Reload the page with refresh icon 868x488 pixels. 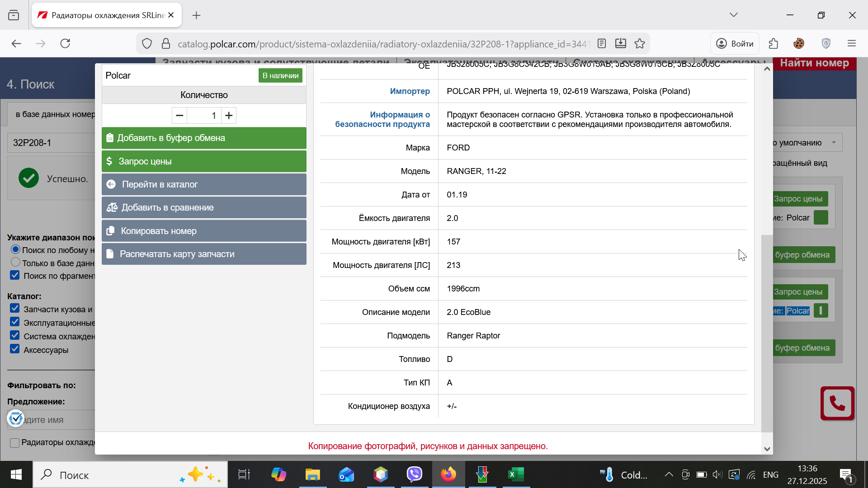tap(65, 43)
